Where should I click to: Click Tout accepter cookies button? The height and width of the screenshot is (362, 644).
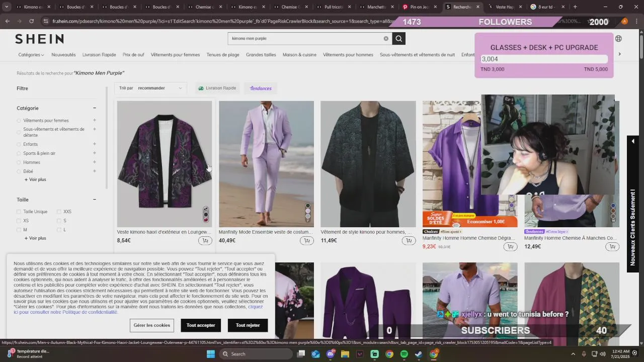coord(201,325)
